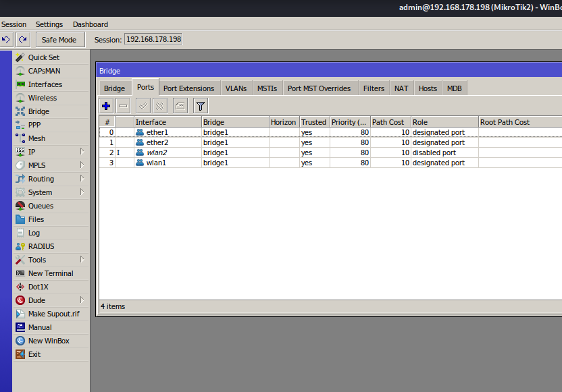
Task: Click the Session address field
Action: click(x=153, y=39)
